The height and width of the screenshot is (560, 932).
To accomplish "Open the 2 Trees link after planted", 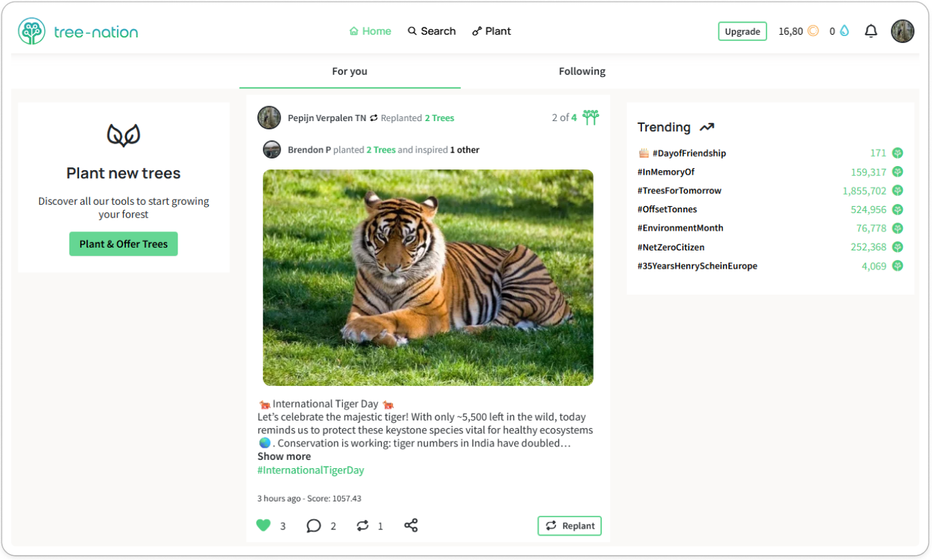I will pyautogui.click(x=381, y=150).
